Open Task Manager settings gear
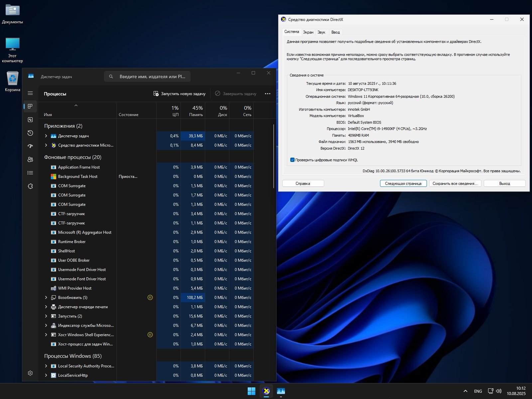532x399 pixels. click(x=30, y=373)
